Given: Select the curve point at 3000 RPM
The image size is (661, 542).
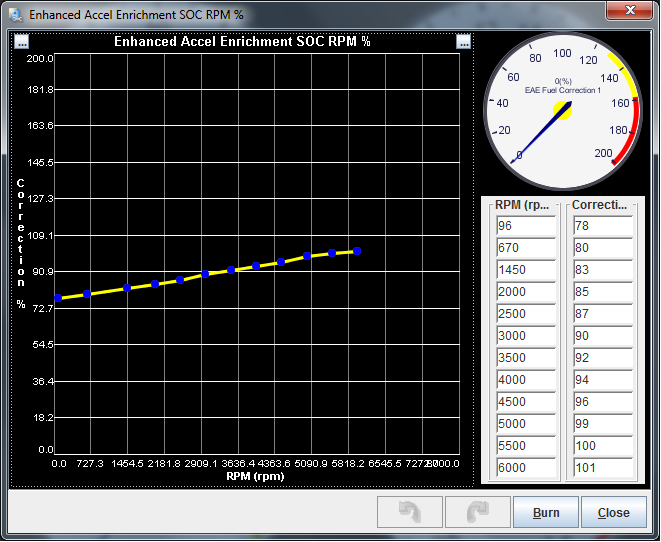Looking at the screenshot, I should pyautogui.click(x=205, y=273).
